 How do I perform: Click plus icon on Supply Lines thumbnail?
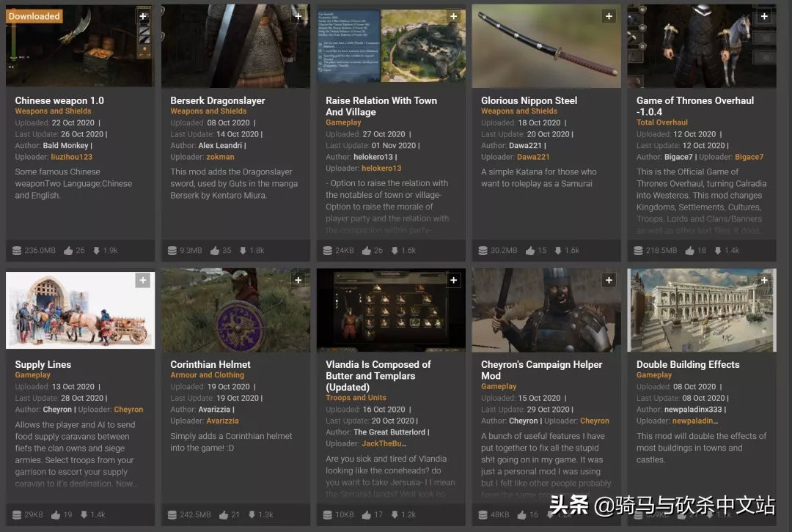pos(143,280)
